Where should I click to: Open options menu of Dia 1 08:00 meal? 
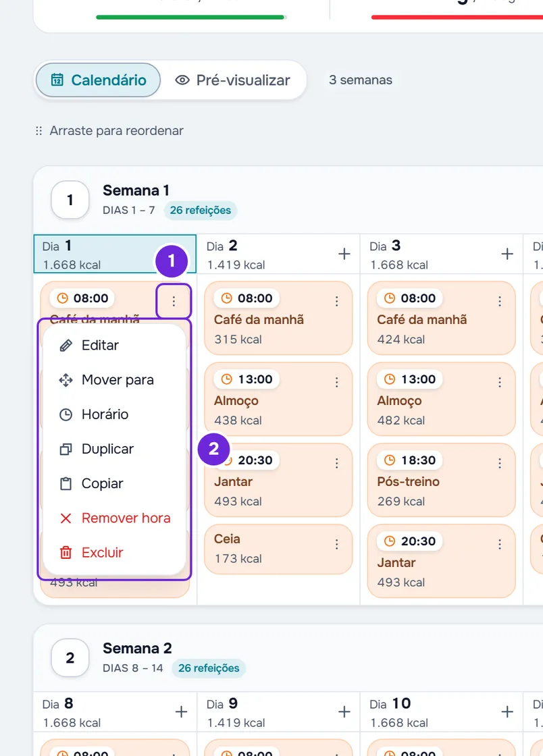(174, 301)
